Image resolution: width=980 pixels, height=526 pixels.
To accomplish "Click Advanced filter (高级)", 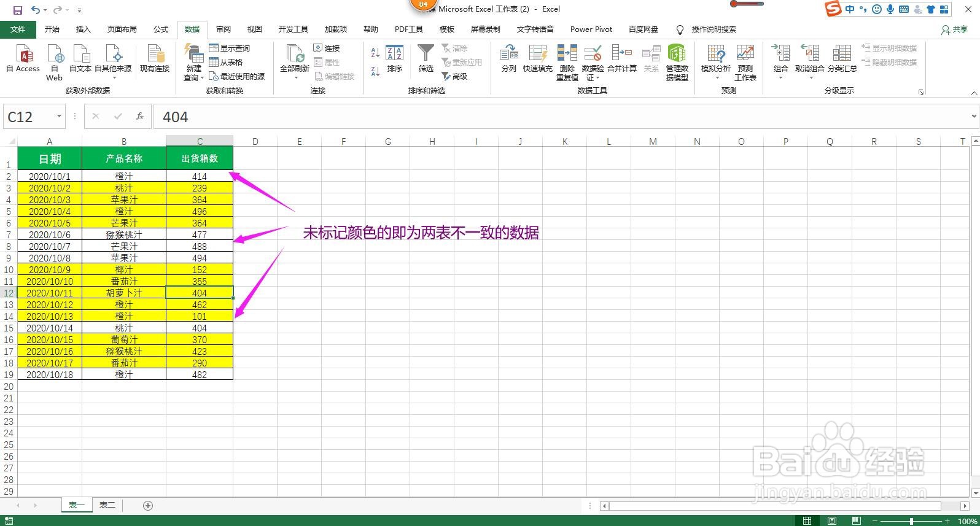I will tap(454, 76).
